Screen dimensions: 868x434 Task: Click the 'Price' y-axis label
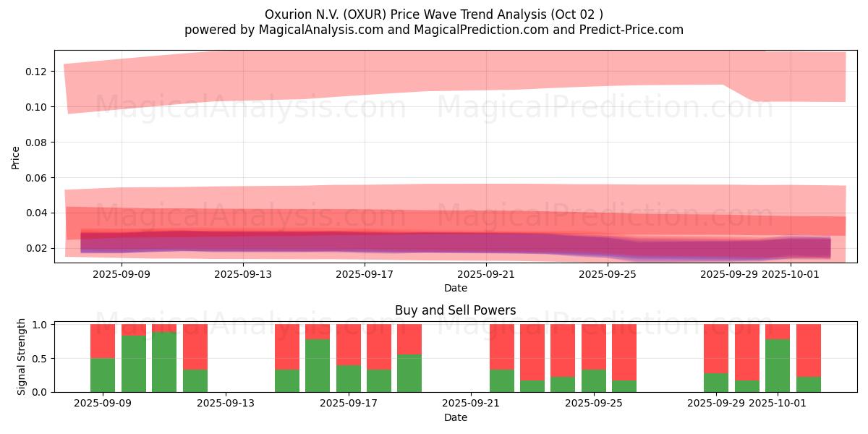point(16,157)
